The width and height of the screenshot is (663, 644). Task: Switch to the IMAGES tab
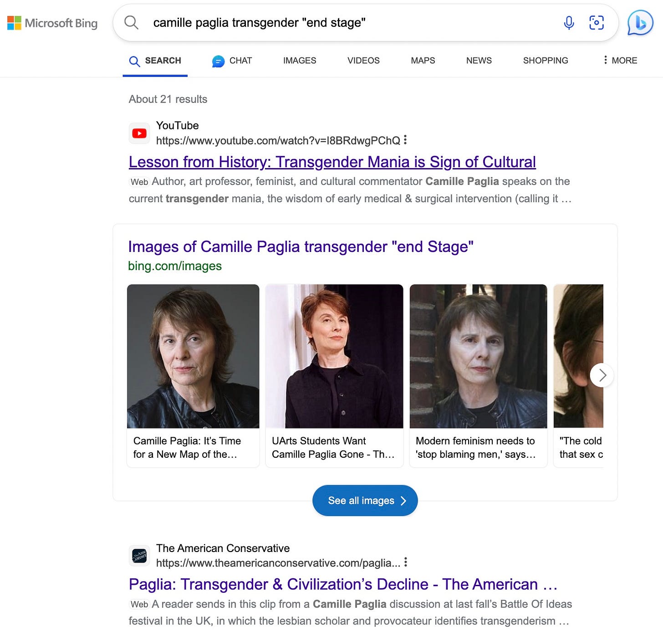(x=300, y=61)
